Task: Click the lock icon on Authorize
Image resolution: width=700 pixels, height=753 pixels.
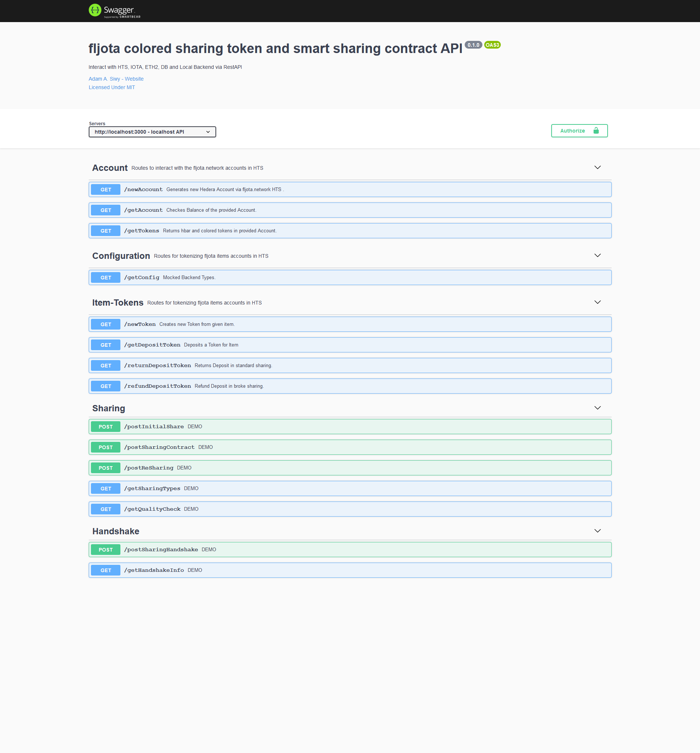Action: [596, 131]
